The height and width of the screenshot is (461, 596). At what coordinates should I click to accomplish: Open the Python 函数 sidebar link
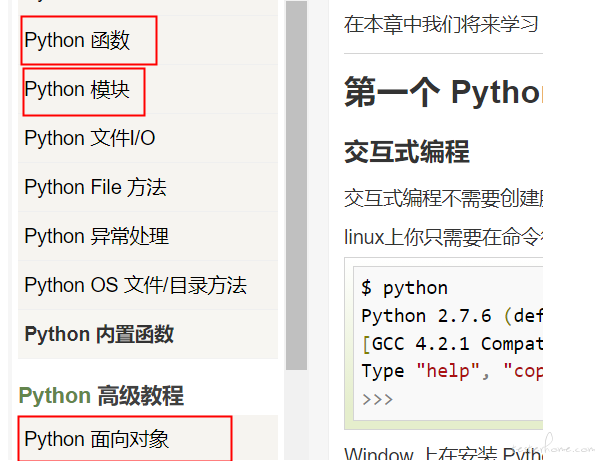[77, 40]
